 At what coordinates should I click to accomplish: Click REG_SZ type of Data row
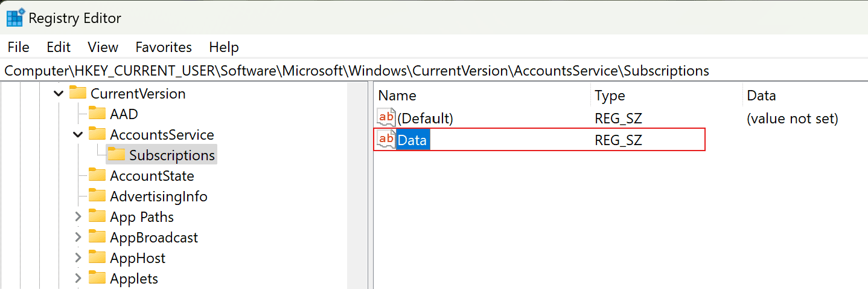pos(619,140)
